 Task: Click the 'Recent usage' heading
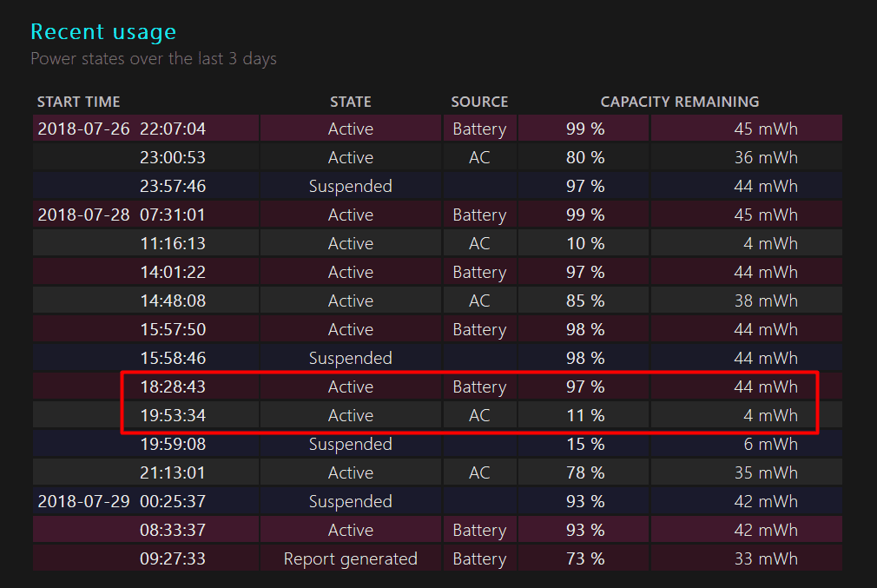coord(103,32)
